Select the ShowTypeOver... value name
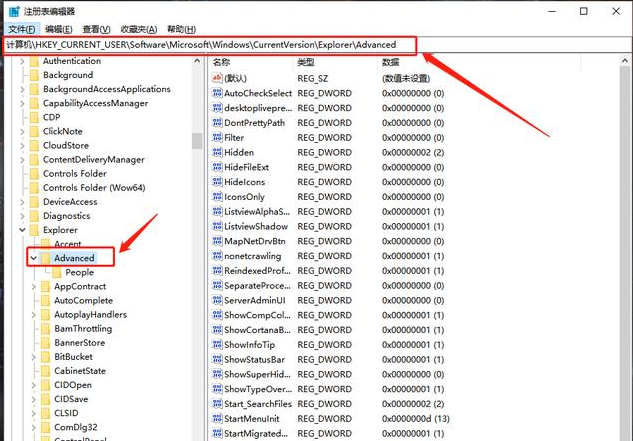The height and width of the screenshot is (441, 633). pos(258,389)
